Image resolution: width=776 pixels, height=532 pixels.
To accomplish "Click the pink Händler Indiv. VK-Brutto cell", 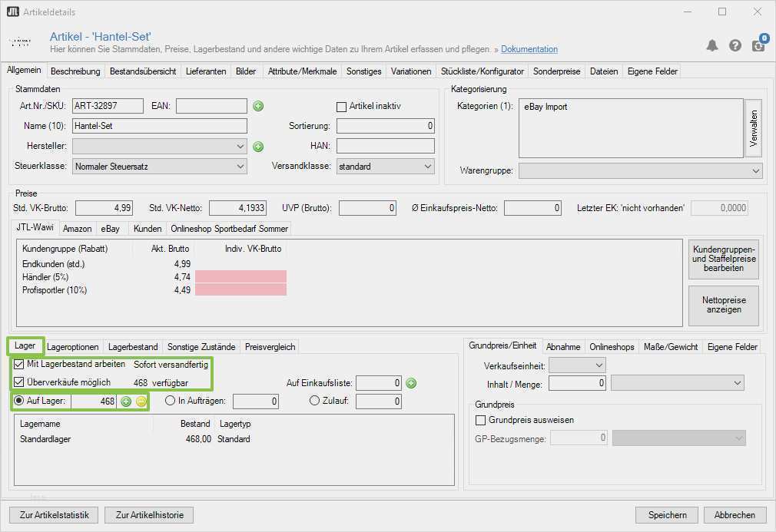I will tap(240, 276).
